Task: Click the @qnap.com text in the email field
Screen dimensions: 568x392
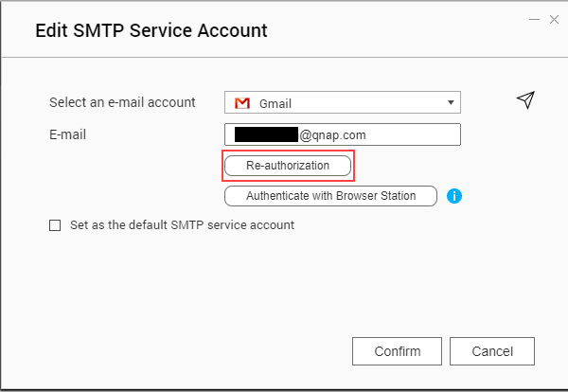Action: [x=332, y=134]
